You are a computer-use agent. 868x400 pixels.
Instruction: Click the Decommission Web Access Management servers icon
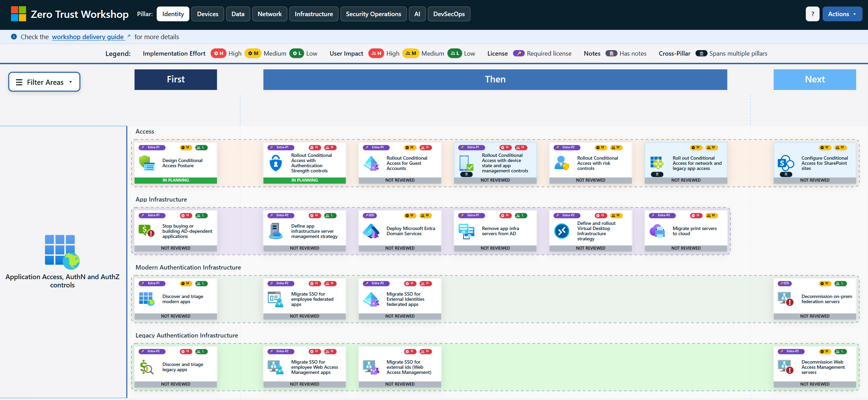(786, 367)
